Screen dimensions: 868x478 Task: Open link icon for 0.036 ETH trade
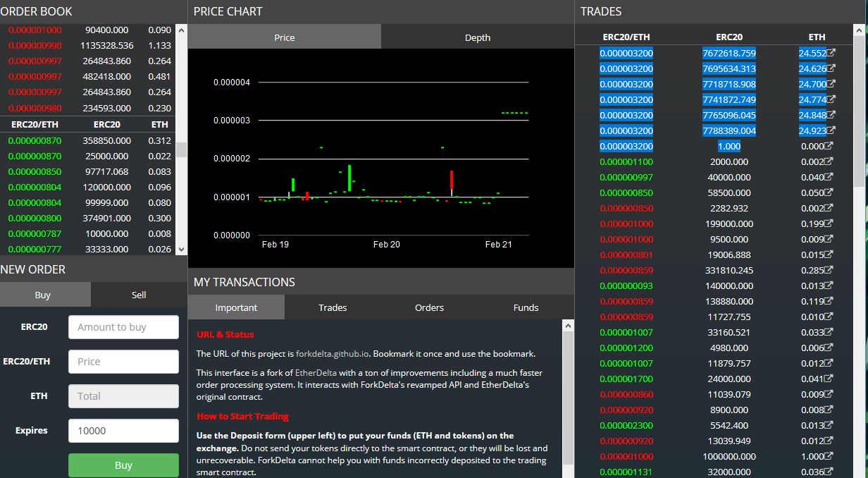click(829, 472)
